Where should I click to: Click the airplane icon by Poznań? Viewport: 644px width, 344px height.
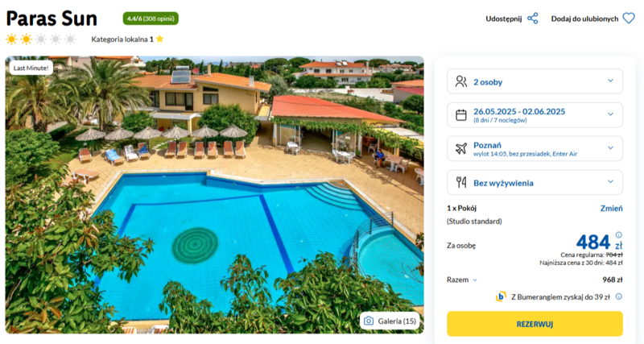(x=461, y=149)
